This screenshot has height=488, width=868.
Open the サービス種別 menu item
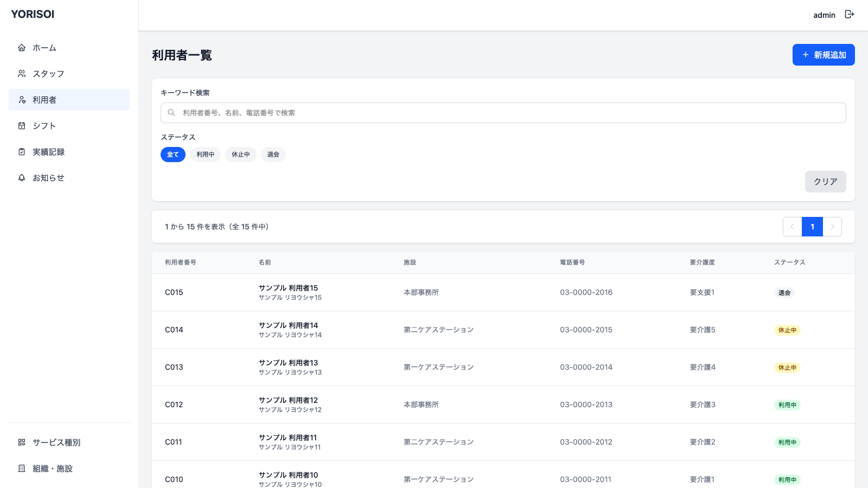69,442
